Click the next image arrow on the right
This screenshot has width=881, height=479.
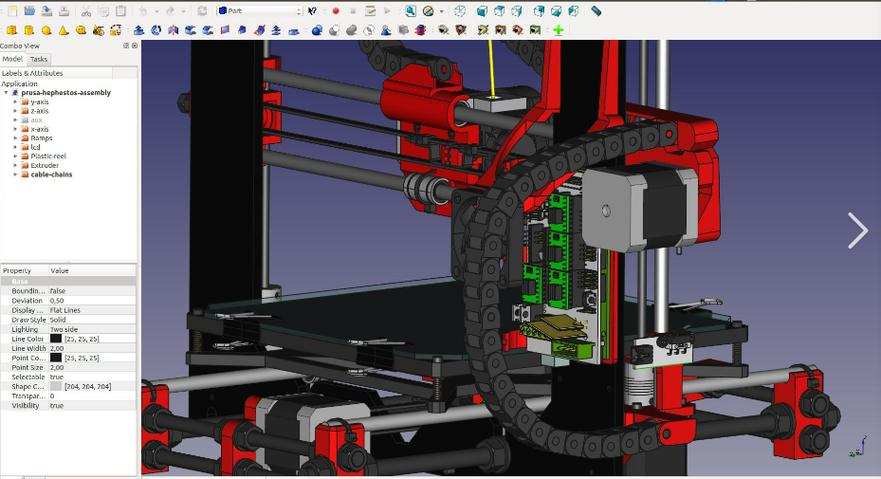[x=857, y=230]
